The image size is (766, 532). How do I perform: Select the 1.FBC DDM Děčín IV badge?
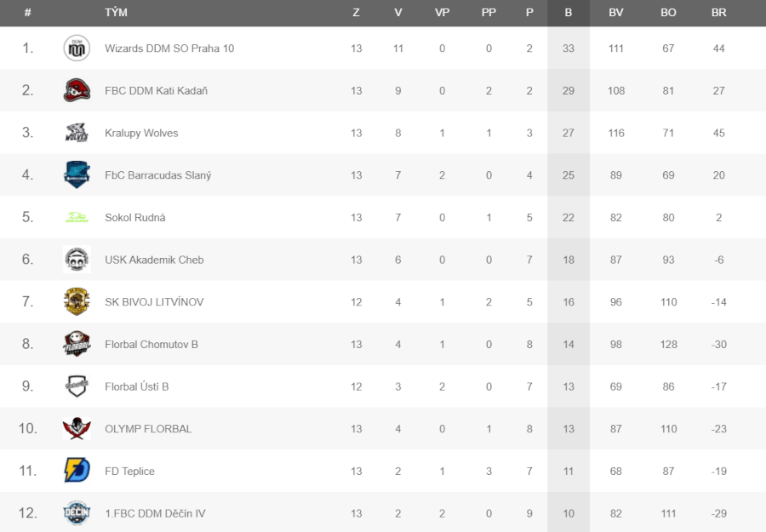point(77,513)
